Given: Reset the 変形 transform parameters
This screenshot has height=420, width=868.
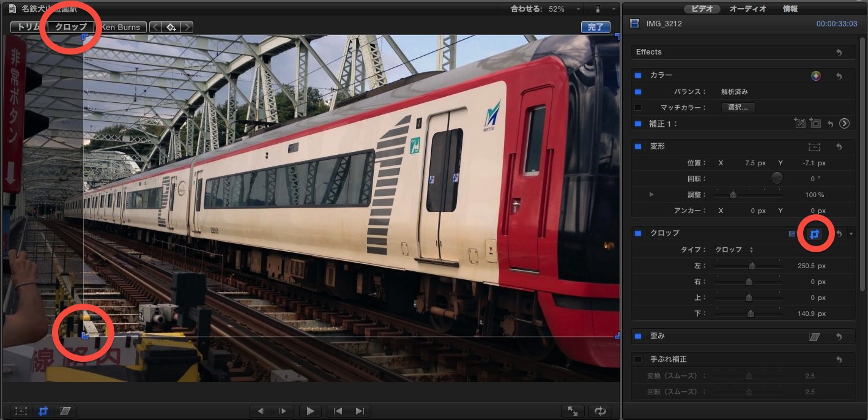Looking at the screenshot, I should [x=839, y=147].
